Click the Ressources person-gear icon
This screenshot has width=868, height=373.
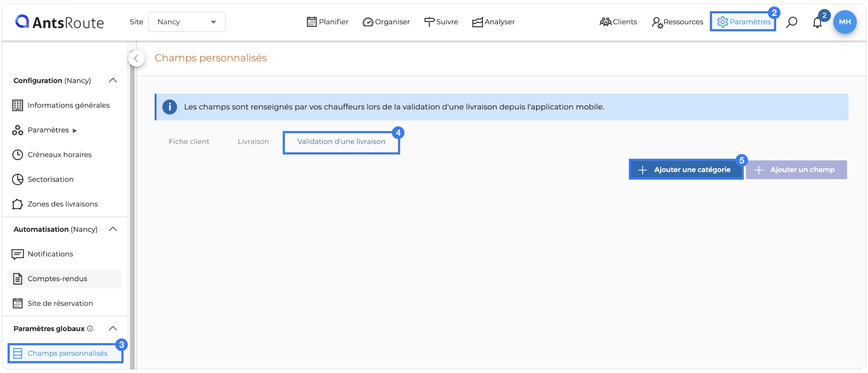click(657, 23)
